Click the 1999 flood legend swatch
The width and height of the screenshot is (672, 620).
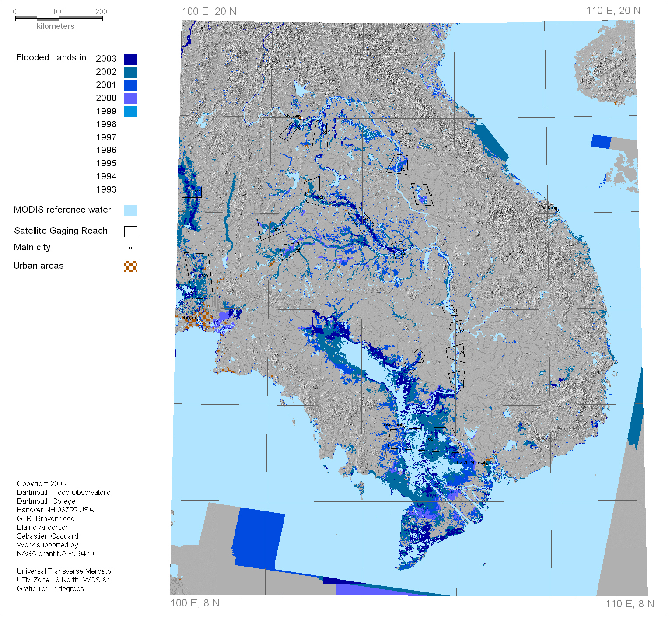130,112
